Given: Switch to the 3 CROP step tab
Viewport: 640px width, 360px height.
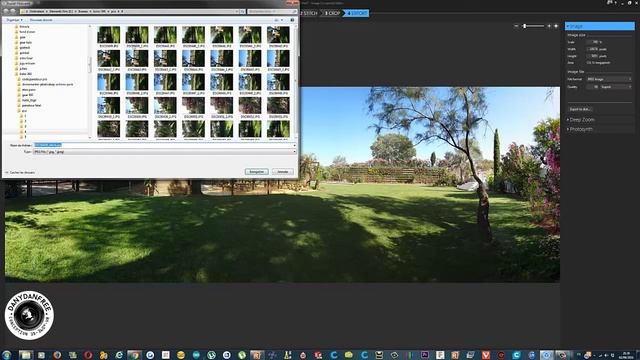Looking at the screenshot, I should point(333,13).
